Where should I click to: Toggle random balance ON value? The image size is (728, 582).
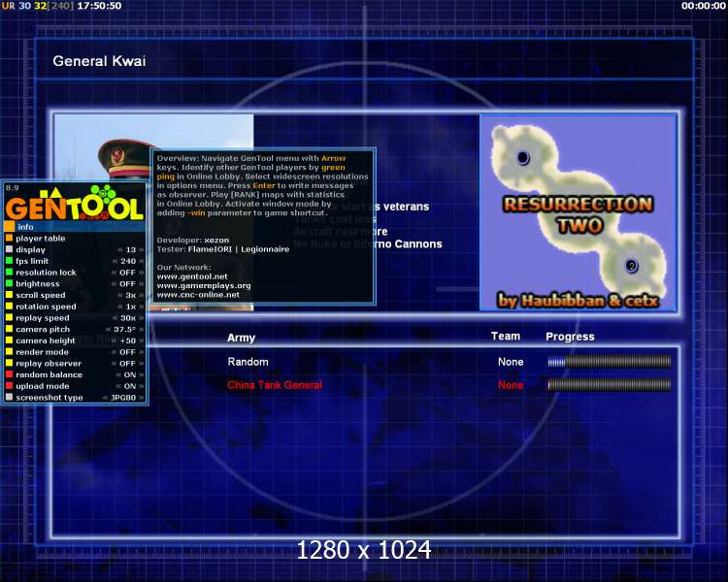(x=130, y=374)
